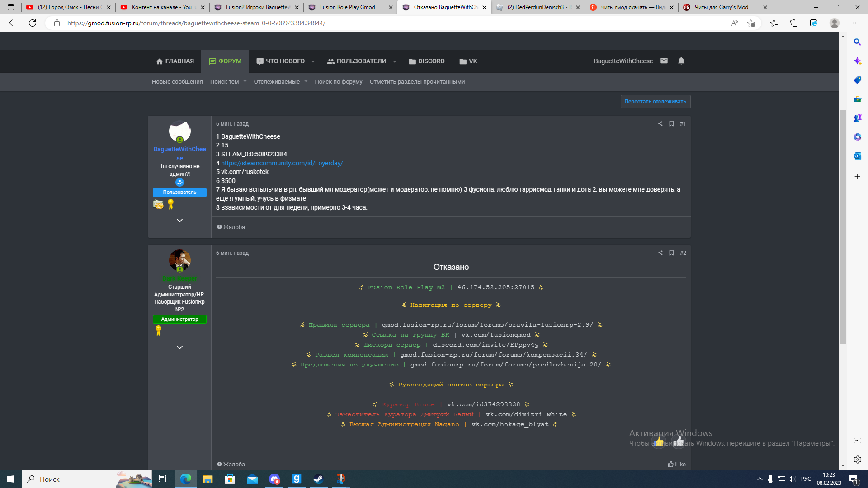Expand administrator user info chevron

click(x=179, y=347)
